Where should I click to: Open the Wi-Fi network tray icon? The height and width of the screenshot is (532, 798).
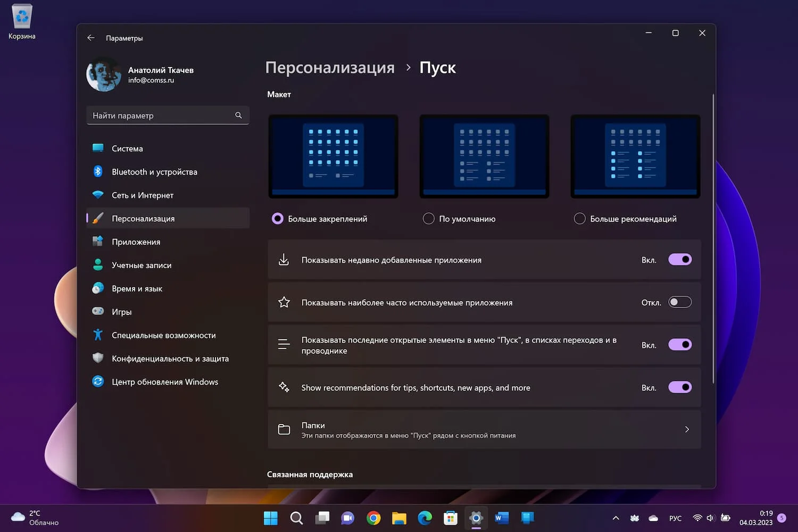pos(697,518)
